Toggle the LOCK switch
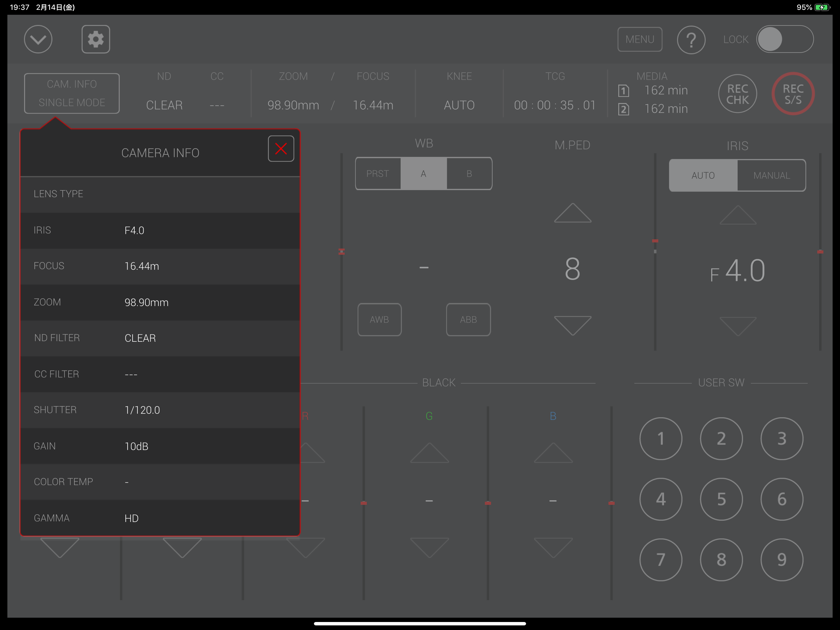The width and height of the screenshot is (840, 630). pos(785,39)
